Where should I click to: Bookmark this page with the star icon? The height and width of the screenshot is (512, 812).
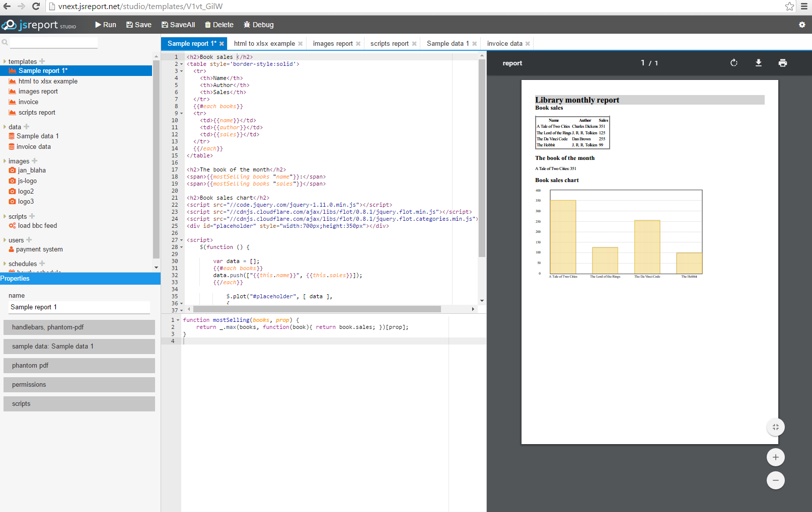pos(789,7)
